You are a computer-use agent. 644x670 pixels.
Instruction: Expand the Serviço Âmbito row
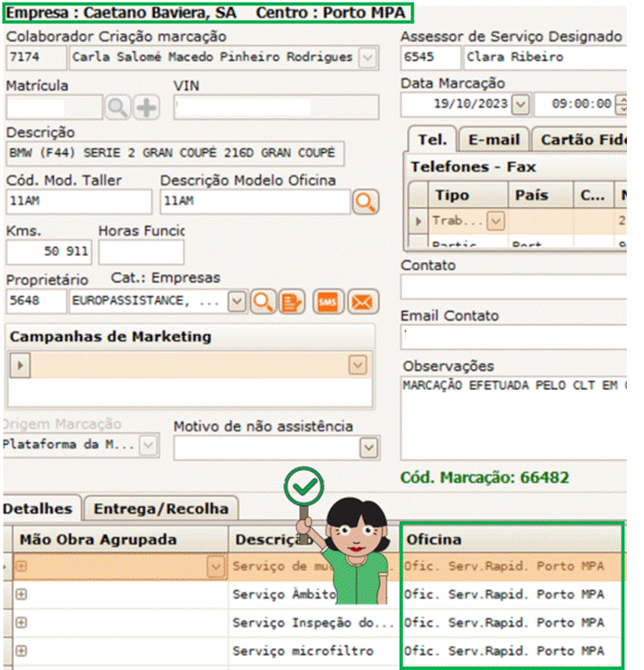click(22, 594)
